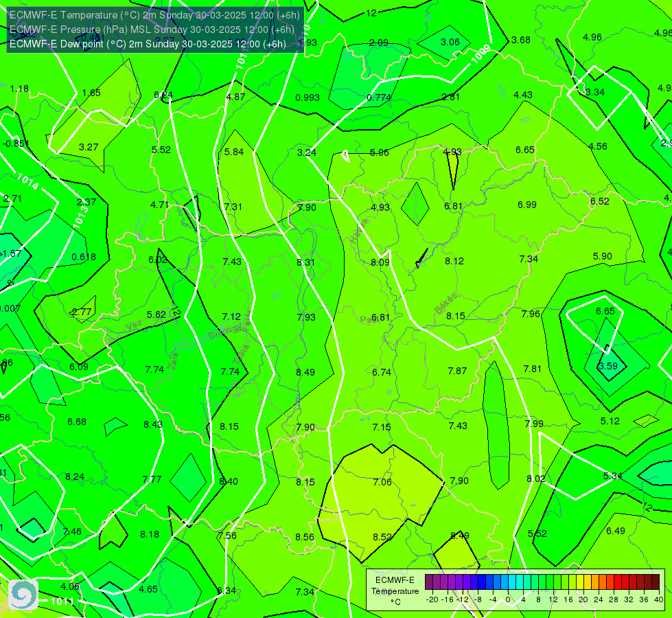Click the dew point value 3.68
Screen dimensions: 672x618
point(521,40)
